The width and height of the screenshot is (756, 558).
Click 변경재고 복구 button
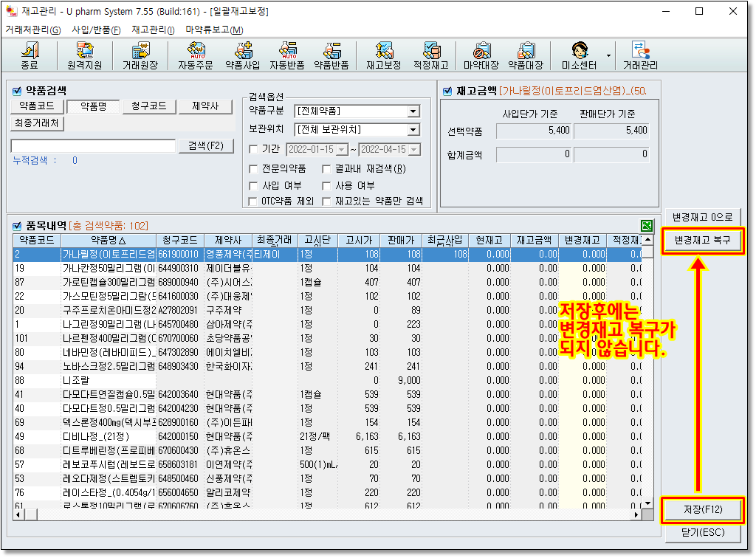(703, 240)
